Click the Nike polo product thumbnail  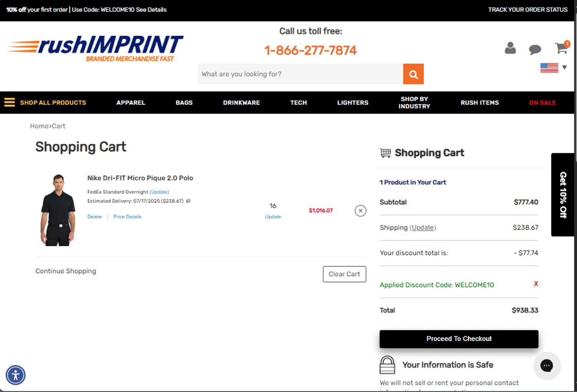58,210
